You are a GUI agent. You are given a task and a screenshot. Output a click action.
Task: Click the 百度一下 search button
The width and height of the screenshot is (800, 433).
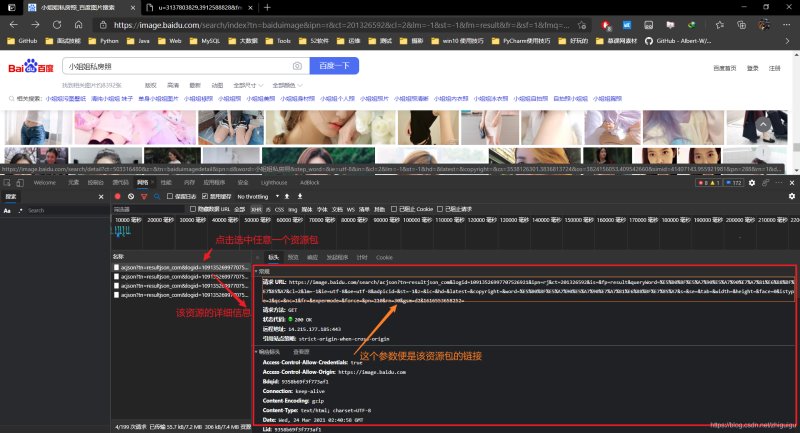334,66
